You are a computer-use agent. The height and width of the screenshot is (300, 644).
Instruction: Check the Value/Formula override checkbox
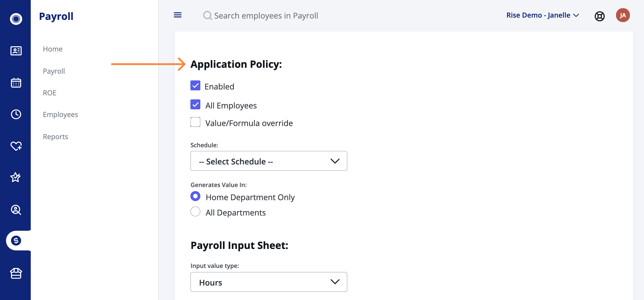pos(195,122)
